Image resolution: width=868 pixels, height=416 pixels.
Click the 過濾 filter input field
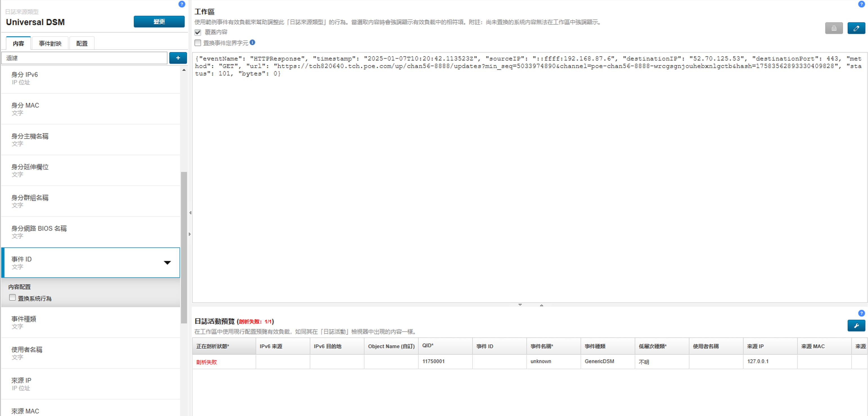(84, 58)
